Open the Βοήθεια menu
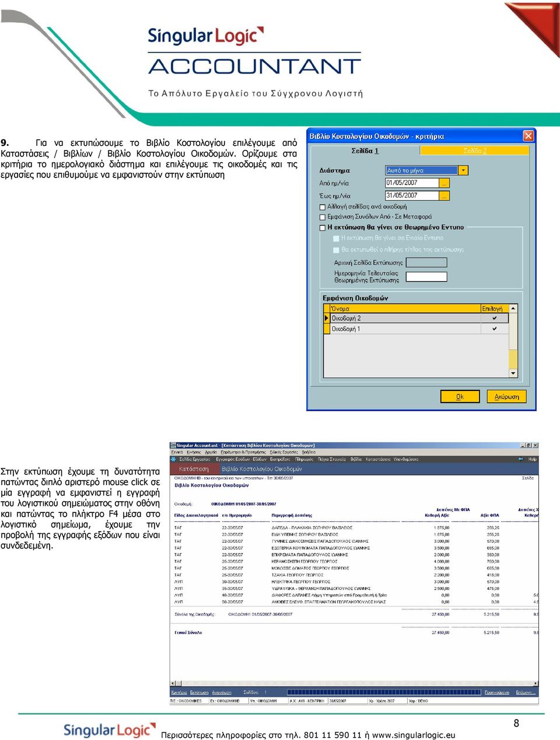This screenshot has height=740, width=560. point(309,452)
